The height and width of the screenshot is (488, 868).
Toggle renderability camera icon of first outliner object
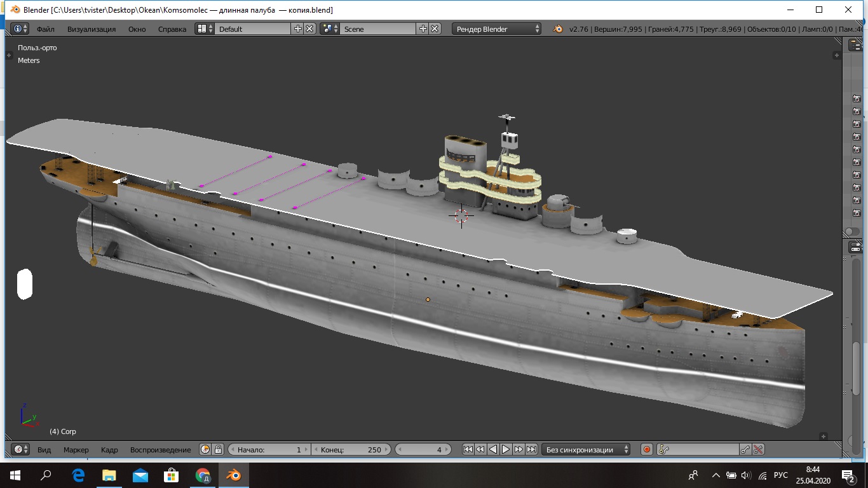[857, 98]
